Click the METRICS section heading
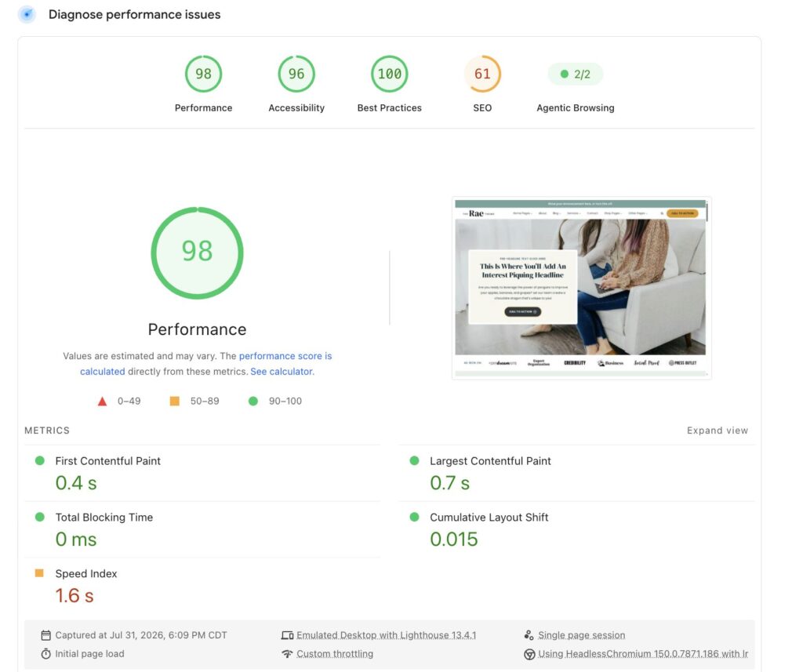The height and width of the screenshot is (672, 803). (x=46, y=430)
